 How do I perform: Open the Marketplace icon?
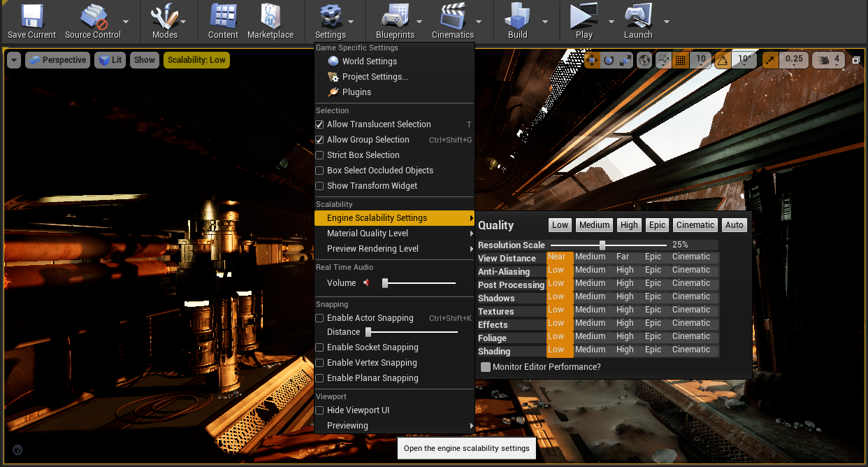point(270,17)
